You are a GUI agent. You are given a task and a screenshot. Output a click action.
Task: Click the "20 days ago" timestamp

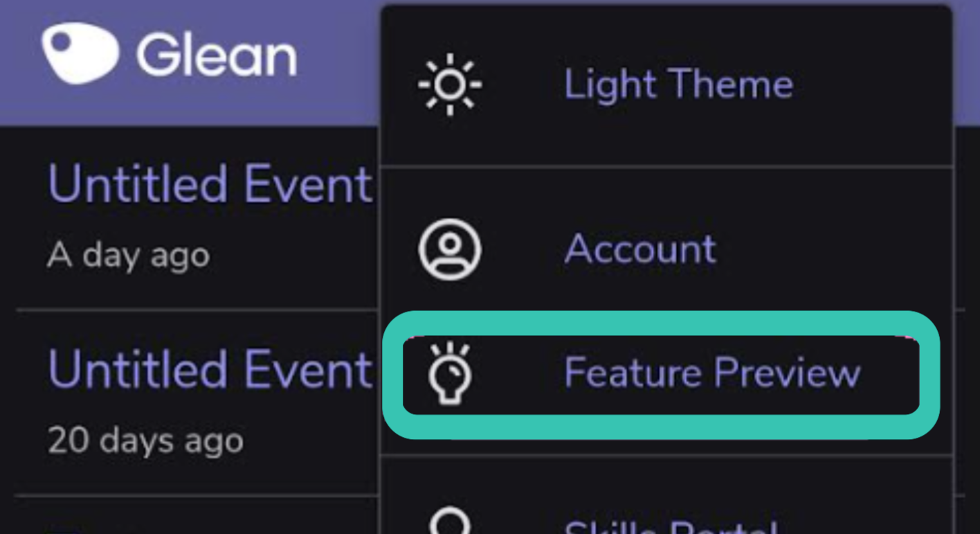tap(145, 441)
